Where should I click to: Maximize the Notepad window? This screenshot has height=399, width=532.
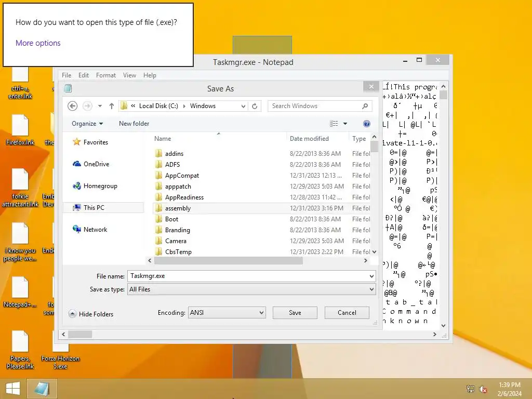pyautogui.click(x=419, y=60)
